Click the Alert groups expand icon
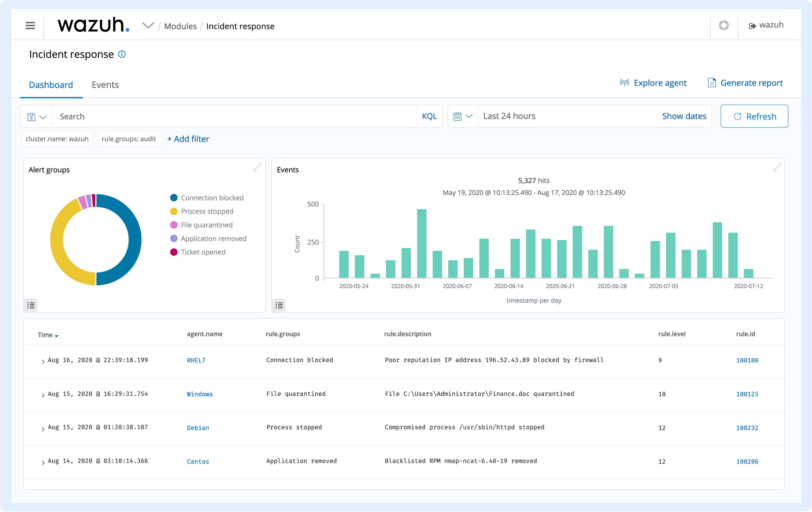 pos(258,167)
